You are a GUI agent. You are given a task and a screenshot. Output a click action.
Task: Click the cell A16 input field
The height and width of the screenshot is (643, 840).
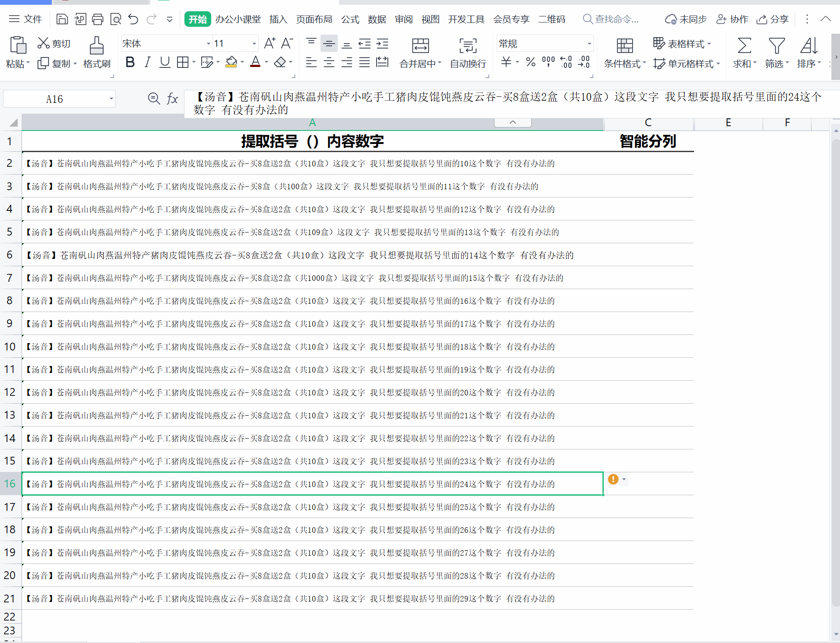(x=312, y=483)
